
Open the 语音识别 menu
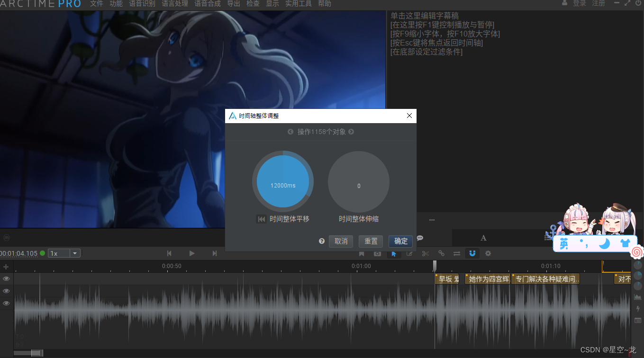142,4
